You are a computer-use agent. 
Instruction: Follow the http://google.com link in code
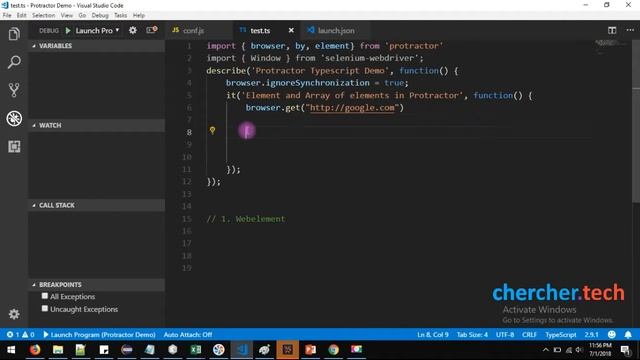click(x=352, y=108)
